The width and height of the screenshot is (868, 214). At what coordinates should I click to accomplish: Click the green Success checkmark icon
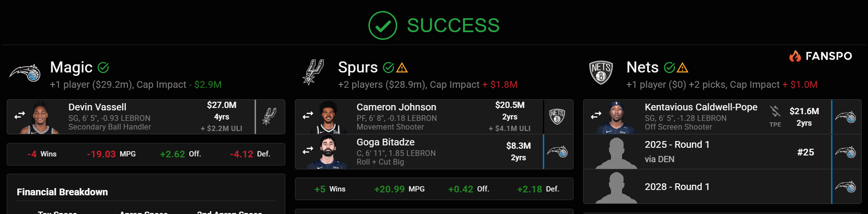pyautogui.click(x=383, y=25)
